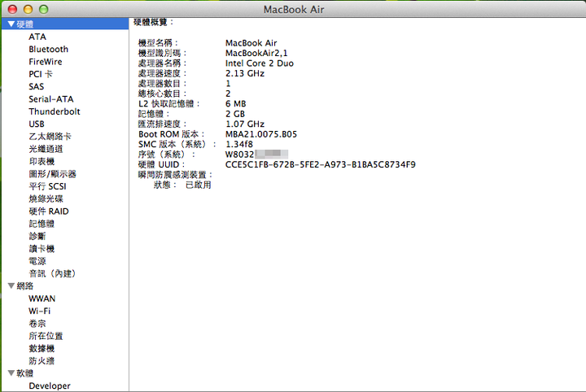The width and height of the screenshot is (586, 392).
Task: Click the MacBook Air model name value
Action: coord(251,43)
